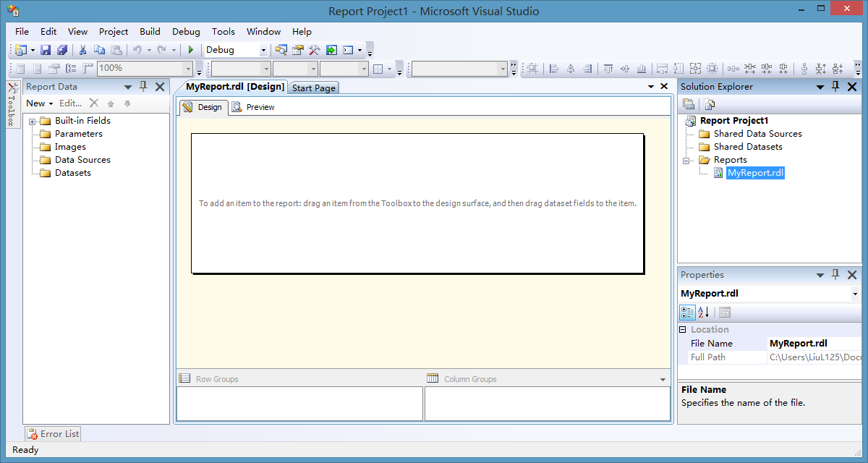Collapse the Reports folder node
The width and height of the screenshot is (868, 463).
tap(687, 160)
